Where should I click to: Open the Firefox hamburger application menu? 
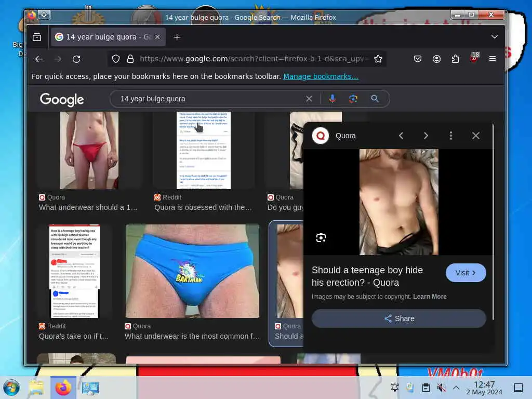pos(493,59)
